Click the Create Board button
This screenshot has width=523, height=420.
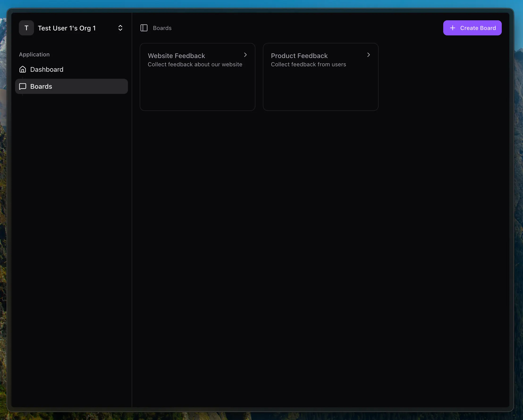click(x=472, y=28)
